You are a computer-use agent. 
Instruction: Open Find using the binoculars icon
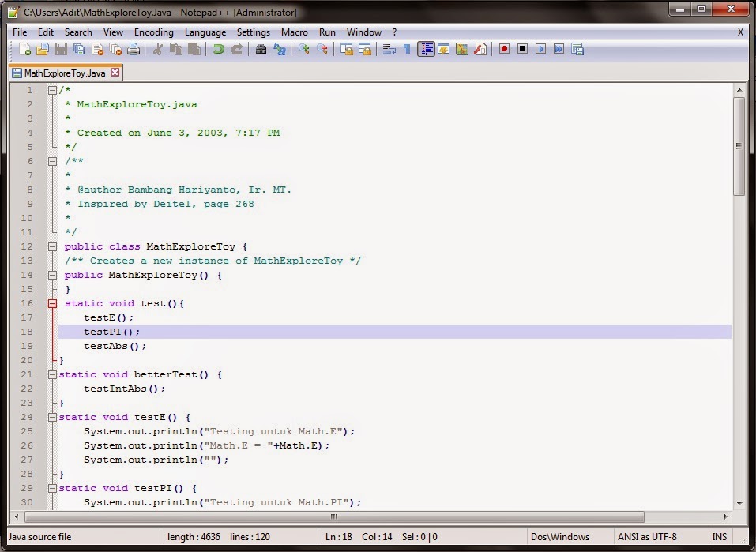(x=261, y=49)
